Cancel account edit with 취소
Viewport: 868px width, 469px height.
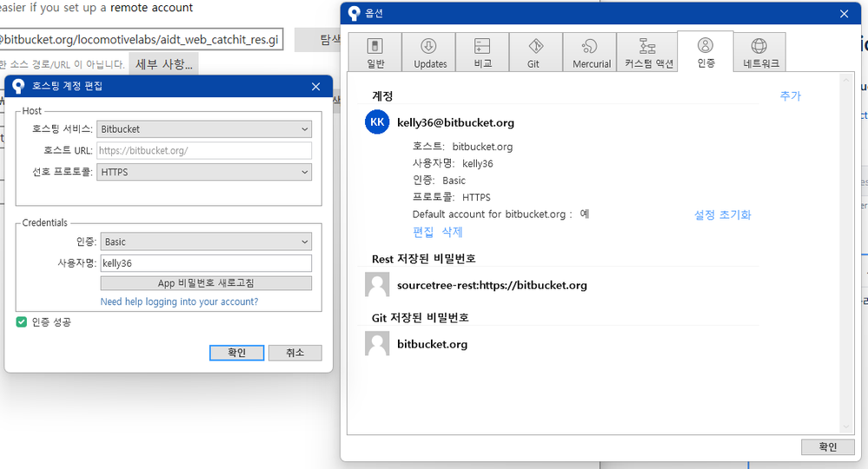point(295,353)
